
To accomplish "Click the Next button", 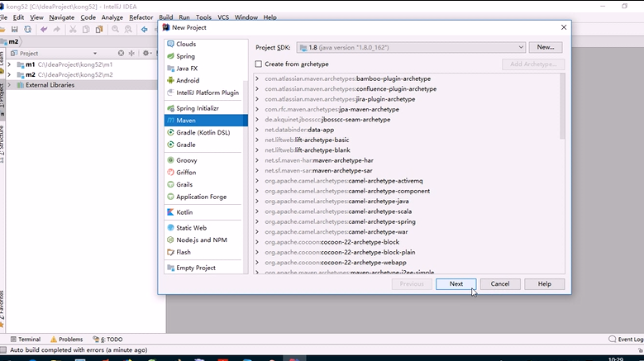I will click(x=456, y=284).
